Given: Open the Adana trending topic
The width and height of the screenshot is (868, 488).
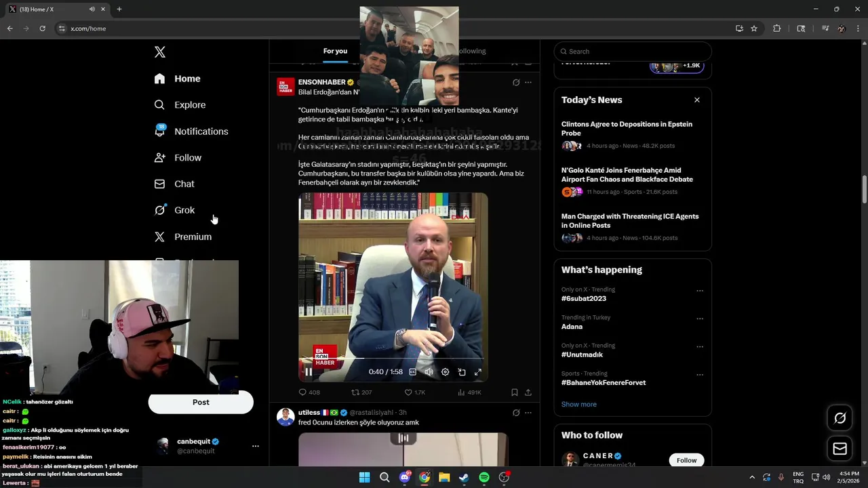Looking at the screenshot, I should click(572, 327).
